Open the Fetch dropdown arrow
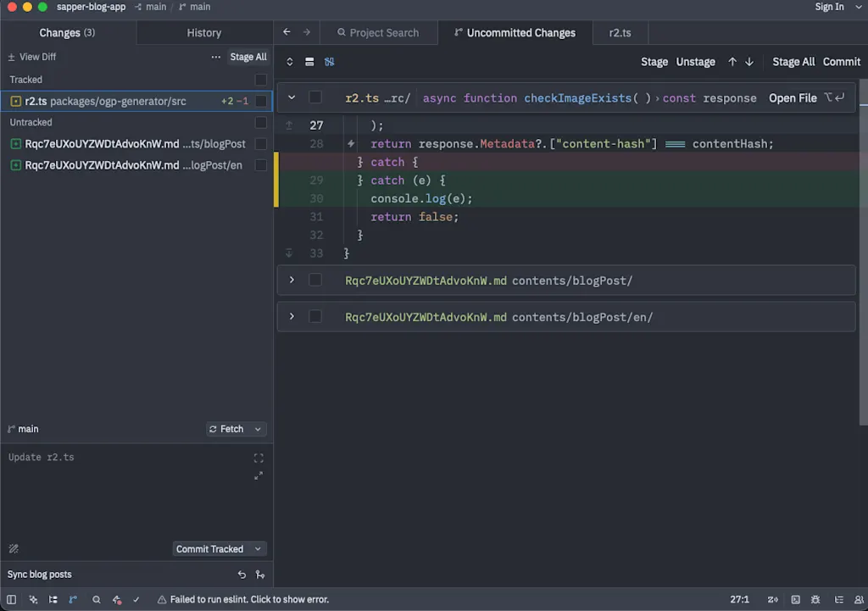The image size is (868, 611). pos(258,430)
